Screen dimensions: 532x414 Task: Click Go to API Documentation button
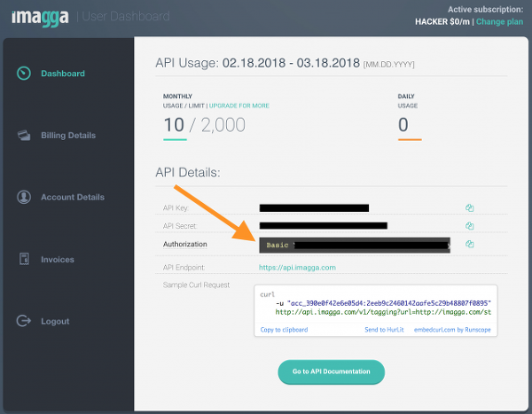331,371
